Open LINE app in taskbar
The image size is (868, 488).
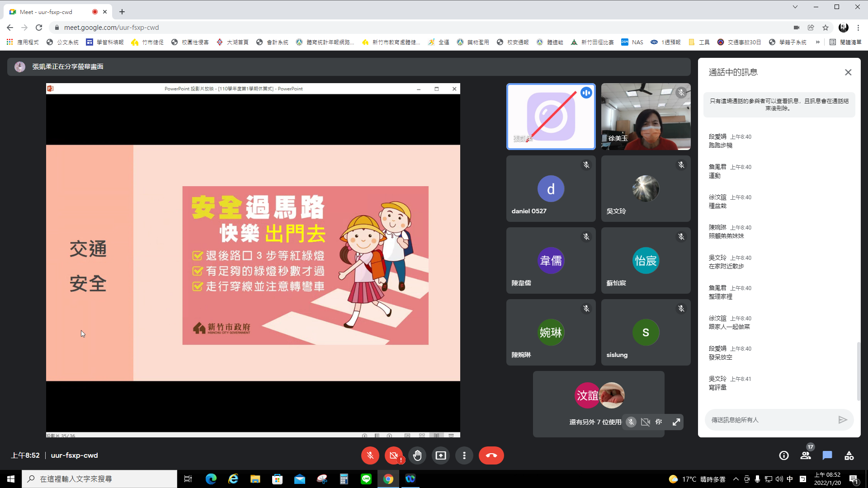[366, 479]
